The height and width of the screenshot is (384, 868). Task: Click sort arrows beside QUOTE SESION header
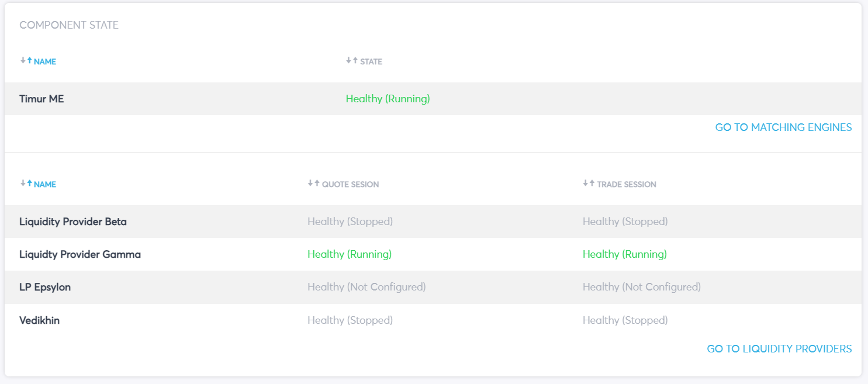[313, 184]
